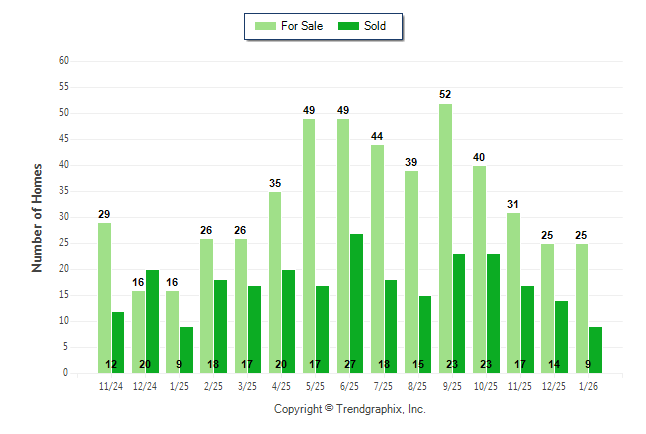This screenshot has height=434, width=646.
Task: Toggle the Sold series legend label
Action: [x=375, y=26]
